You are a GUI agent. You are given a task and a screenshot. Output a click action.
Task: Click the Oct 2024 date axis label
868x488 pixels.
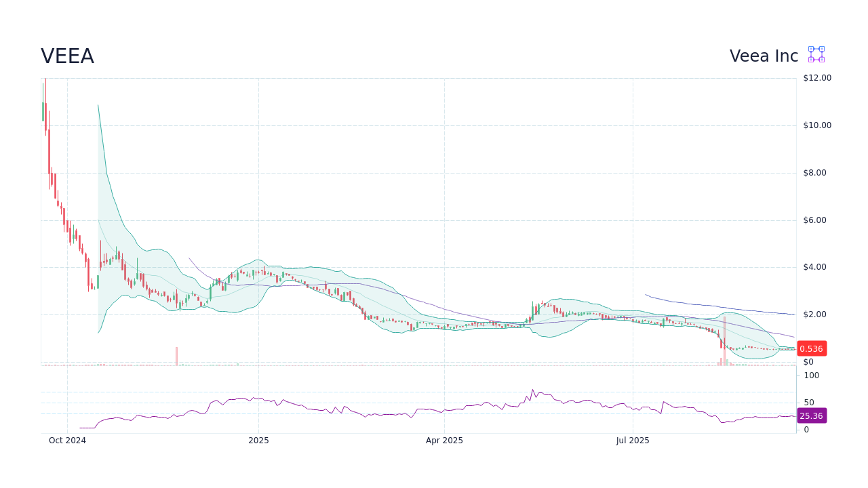coord(67,441)
